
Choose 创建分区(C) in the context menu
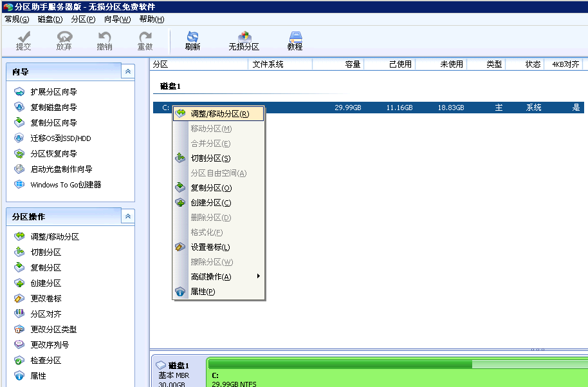pyautogui.click(x=219, y=203)
